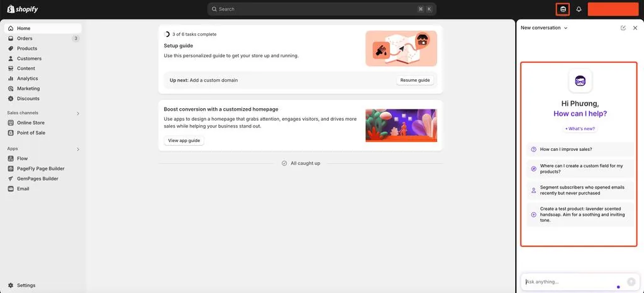Click What's new link
644x293 pixels.
click(x=580, y=129)
